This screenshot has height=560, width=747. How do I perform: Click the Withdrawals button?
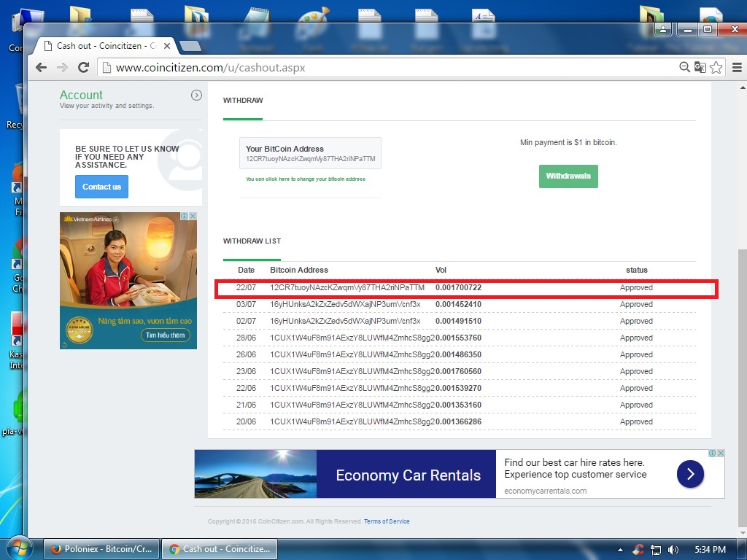click(568, 176)
